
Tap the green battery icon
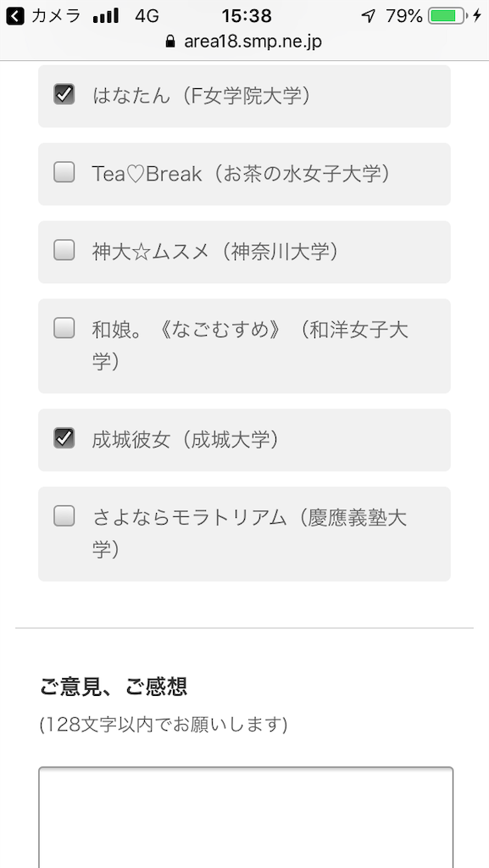coord(447,16)
